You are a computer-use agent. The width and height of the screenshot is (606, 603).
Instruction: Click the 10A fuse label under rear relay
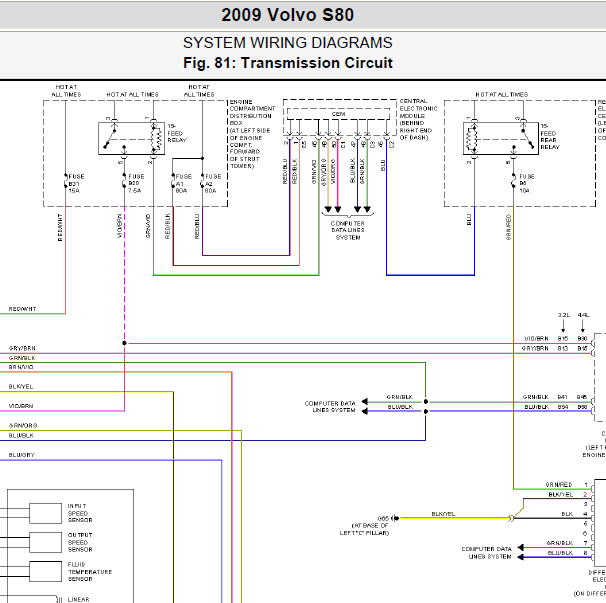coord(526,184)
